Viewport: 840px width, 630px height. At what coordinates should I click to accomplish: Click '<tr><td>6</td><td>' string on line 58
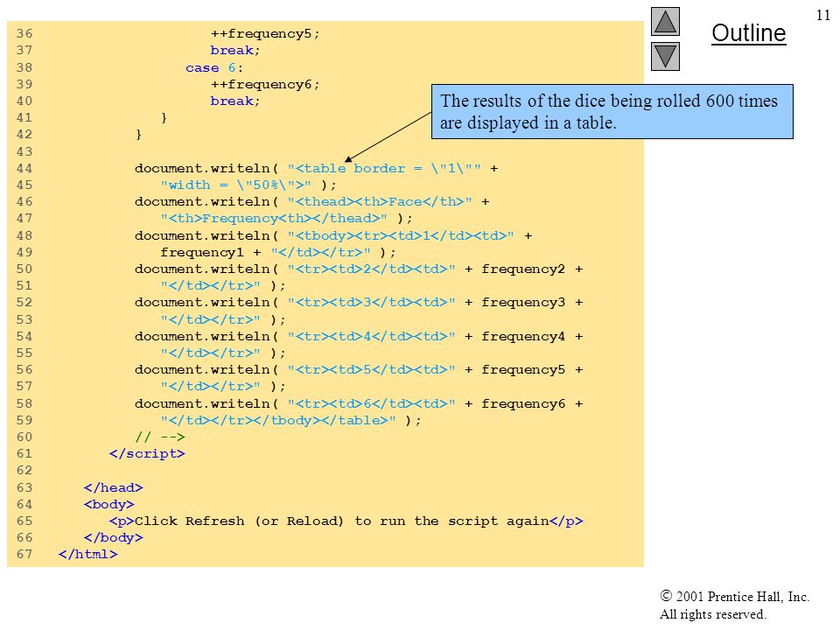coord(371,403)
